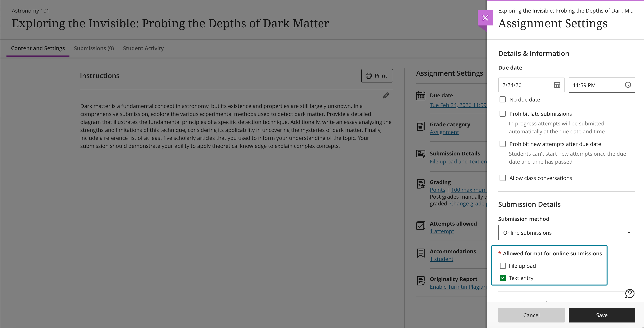Click the clock icon in the time field
The image size is (644, 328).
tap(628, 85)
